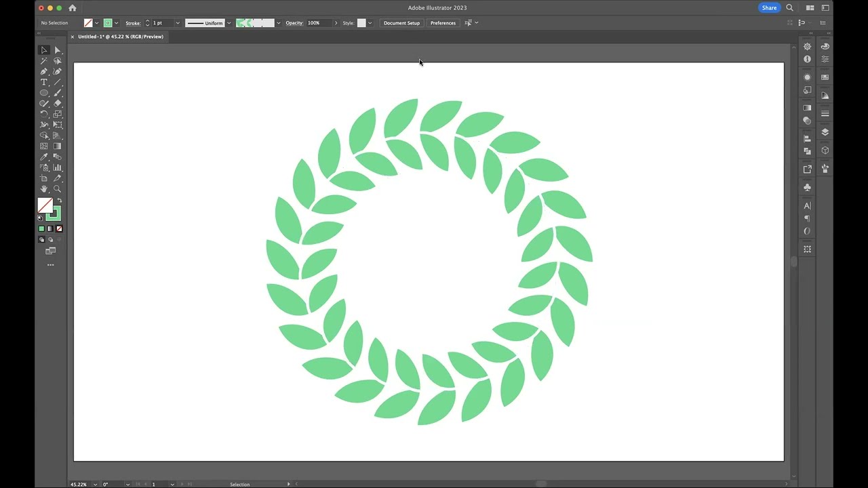Open the Character panel icon
868x488 pixels.
(807, 205)
